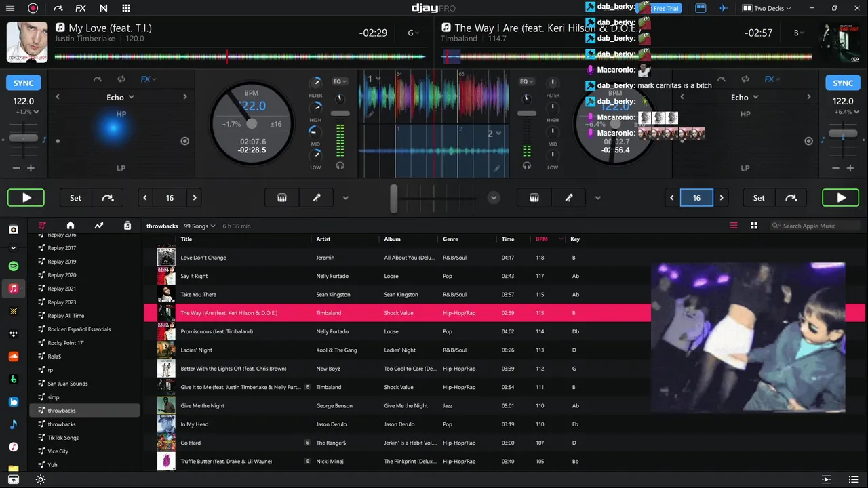Click the right deck microphone icon

(569, 198)
